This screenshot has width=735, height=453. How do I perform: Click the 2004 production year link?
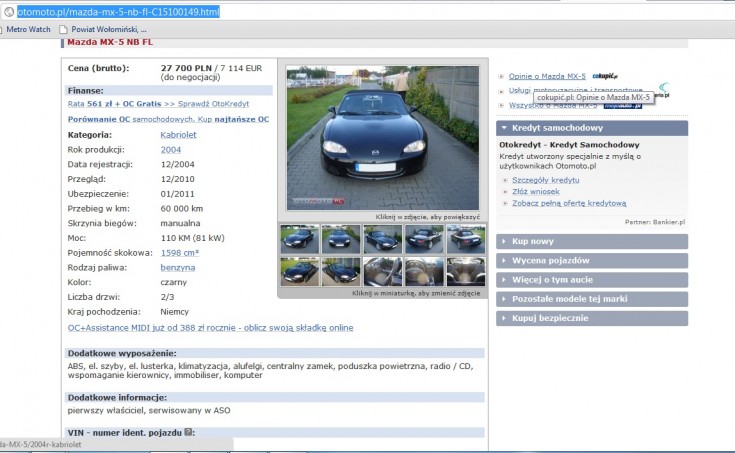click(171, 150)
